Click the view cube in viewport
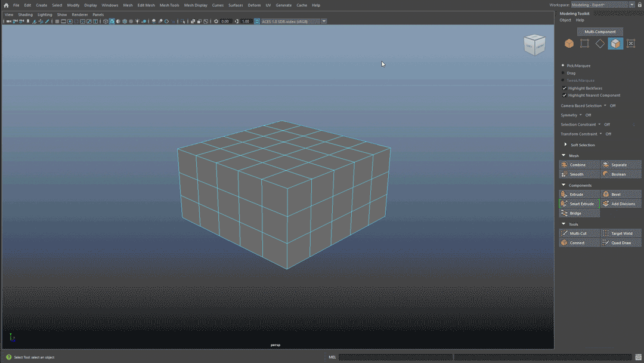The height and width of the screenshot is (363, 644). click(x=534, y=45)
